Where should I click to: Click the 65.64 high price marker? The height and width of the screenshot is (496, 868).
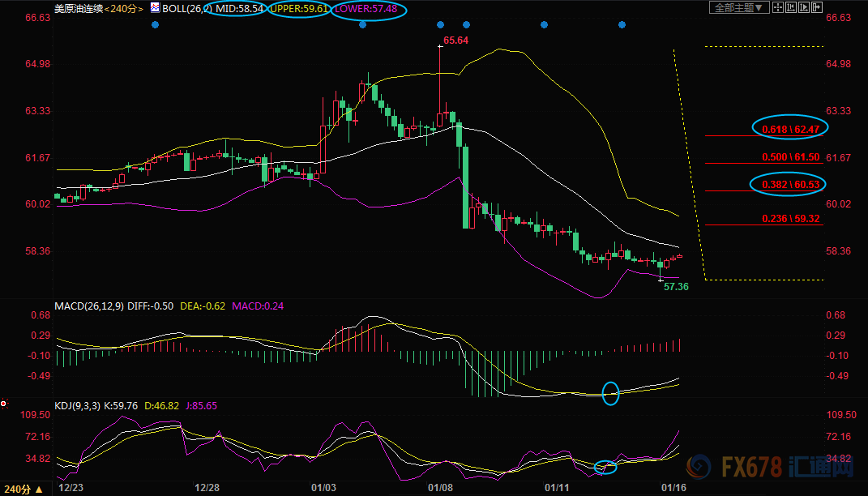(455, 40)
